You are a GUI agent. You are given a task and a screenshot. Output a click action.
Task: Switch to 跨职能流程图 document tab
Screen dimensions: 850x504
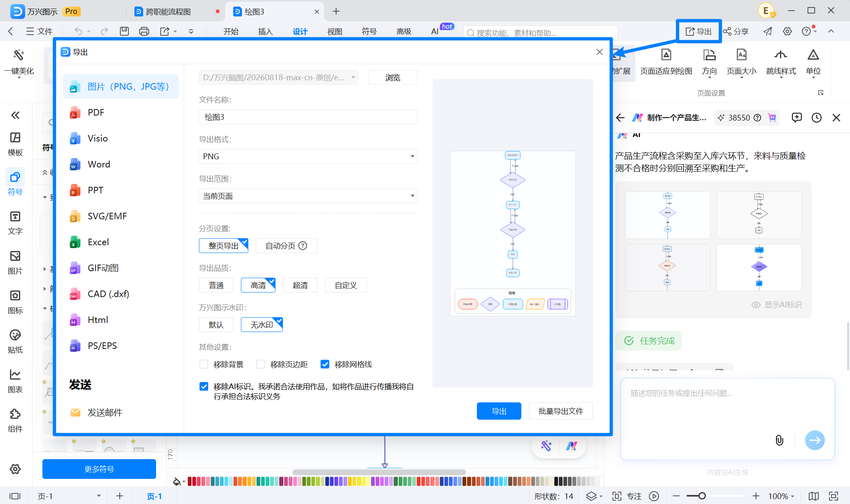pyautogui.click(x=169, y=12)
